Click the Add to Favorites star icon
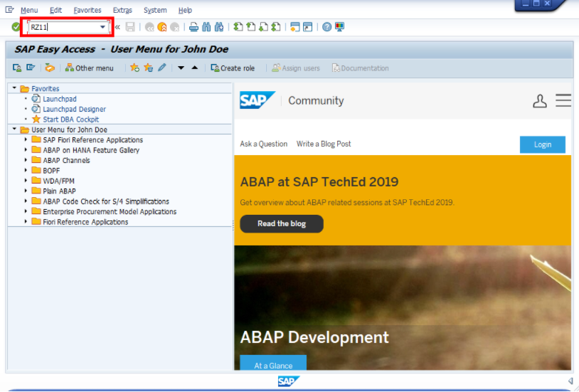This screenshot has width=579, height=392. [134, 68]
